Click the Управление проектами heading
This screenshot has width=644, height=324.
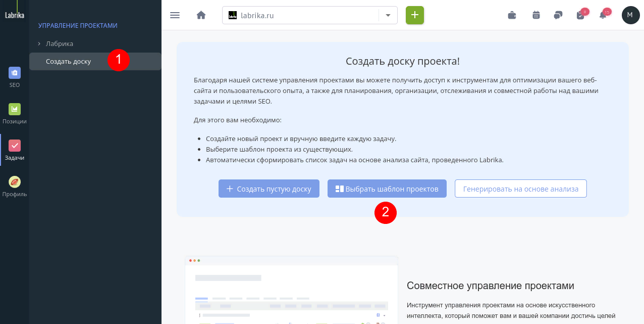pos(78,25)
